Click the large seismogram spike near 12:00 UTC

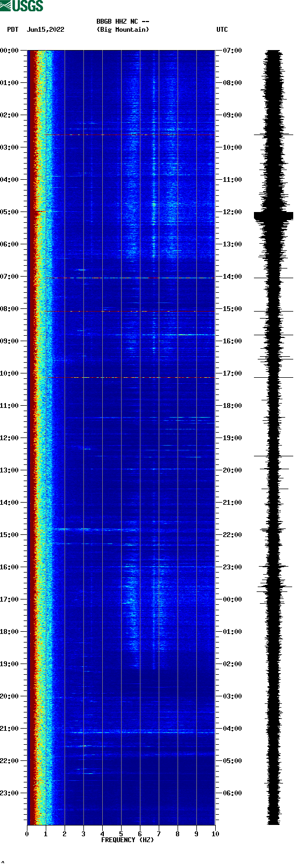coord(273,216)
